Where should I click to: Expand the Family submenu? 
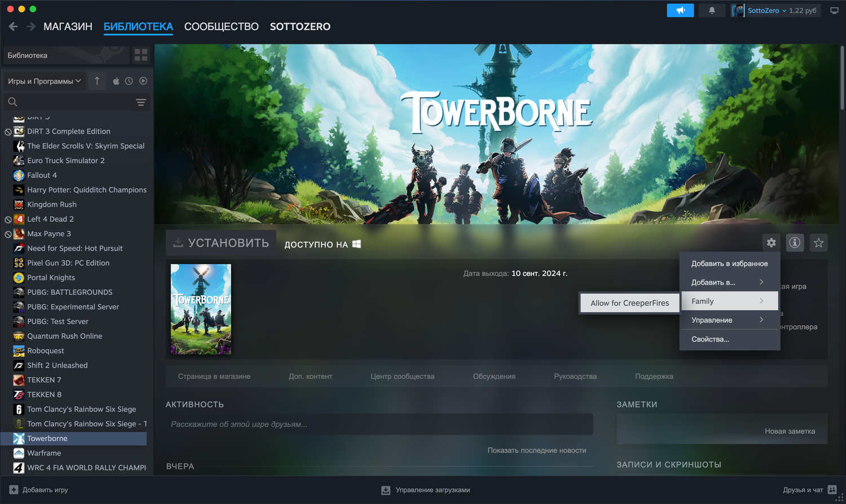pos(730,301)
